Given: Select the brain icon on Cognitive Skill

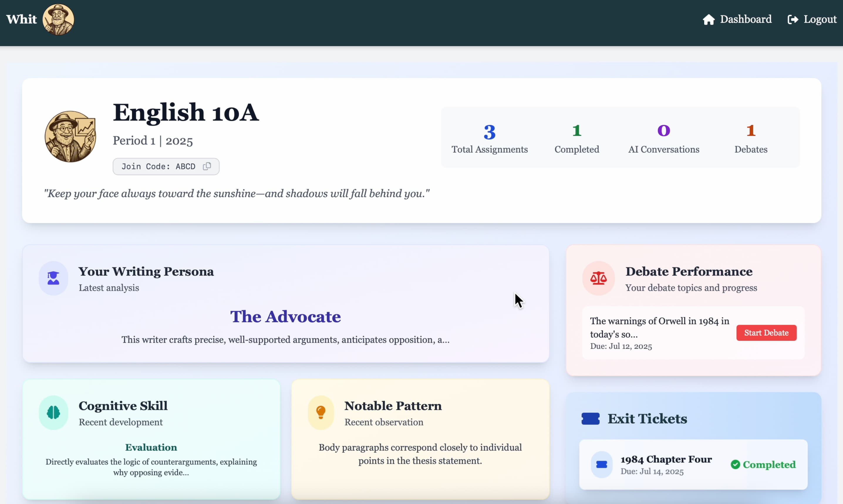Looking at the screenshot, I should click(x=53, y=412).
